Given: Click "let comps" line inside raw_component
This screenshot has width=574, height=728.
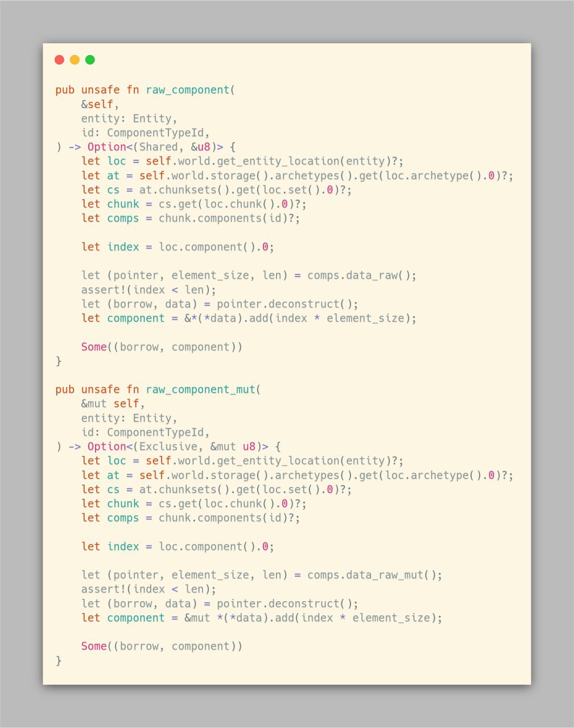Looking at the screenshot, I should click(x=191, y=218).
